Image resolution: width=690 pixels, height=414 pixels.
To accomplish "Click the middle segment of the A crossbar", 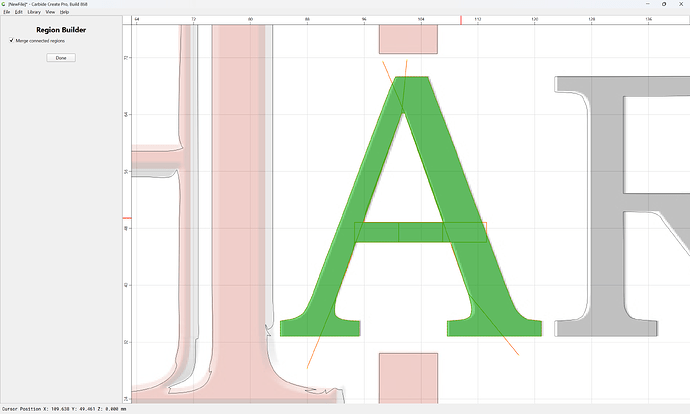I will click(420, 232).
